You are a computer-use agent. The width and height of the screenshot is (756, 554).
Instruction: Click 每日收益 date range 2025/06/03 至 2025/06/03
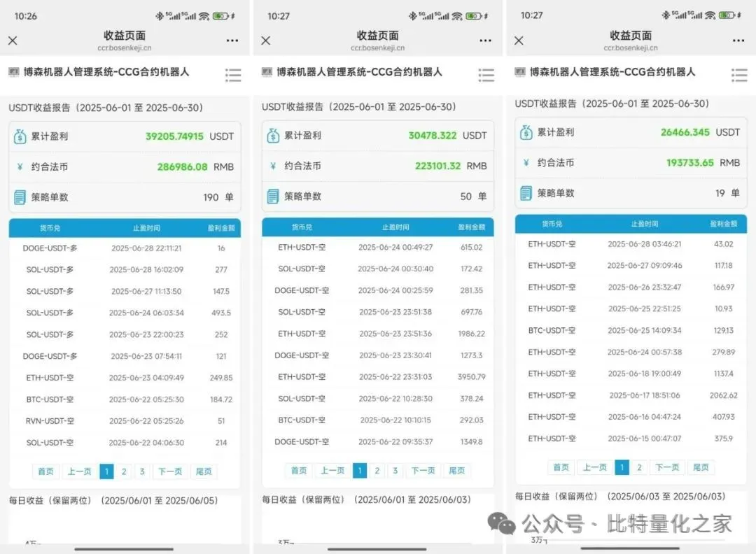click(666, 496)
